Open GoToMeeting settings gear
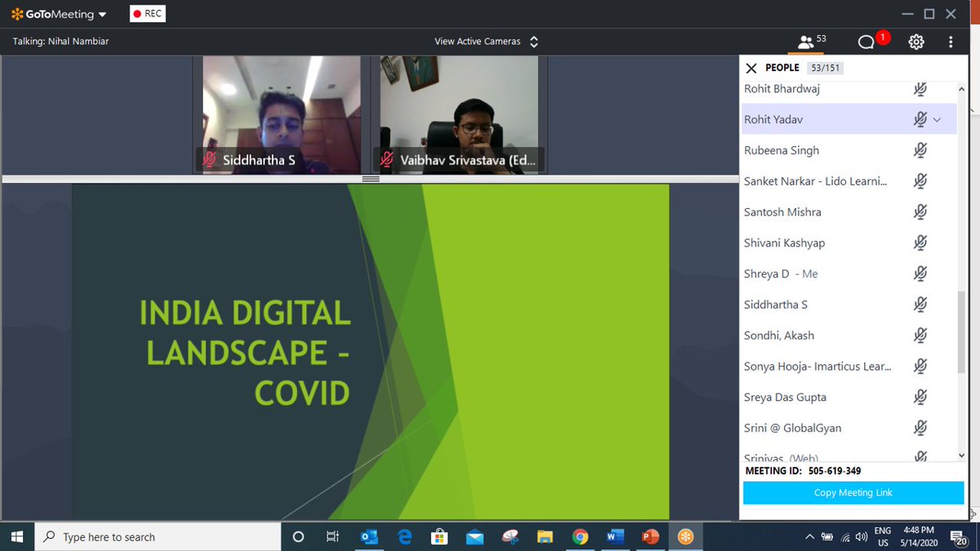 [x=916, y=42]
